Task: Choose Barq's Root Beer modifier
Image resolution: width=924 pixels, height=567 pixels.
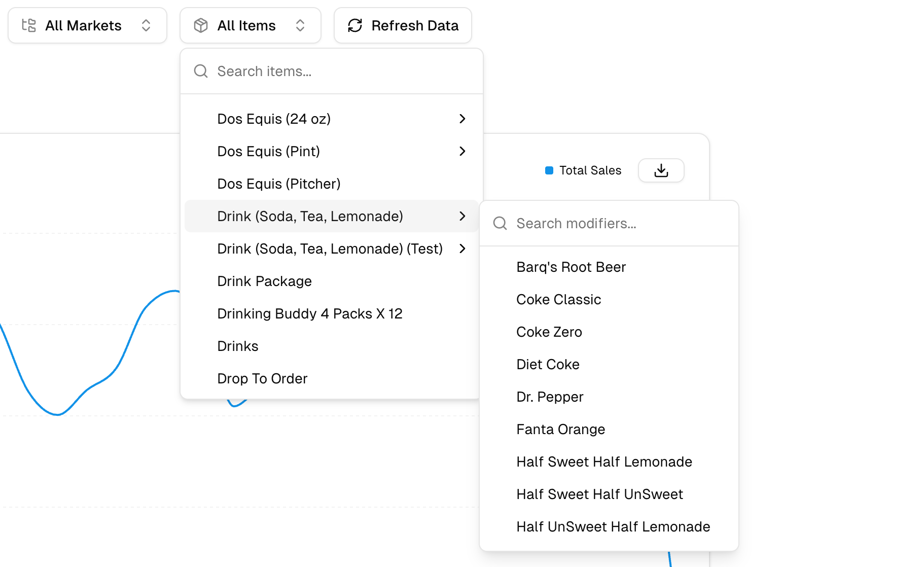Action: (x=609, y=267)
